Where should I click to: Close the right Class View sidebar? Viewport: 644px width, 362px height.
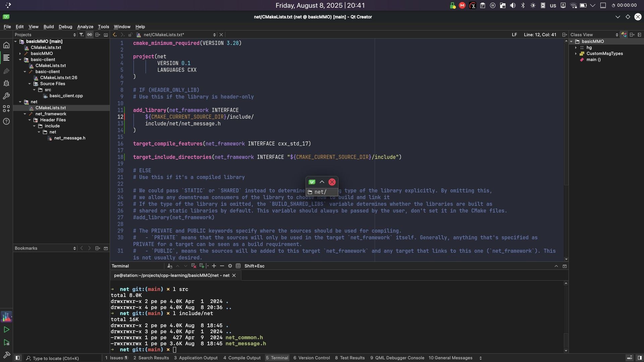point(640,35)
